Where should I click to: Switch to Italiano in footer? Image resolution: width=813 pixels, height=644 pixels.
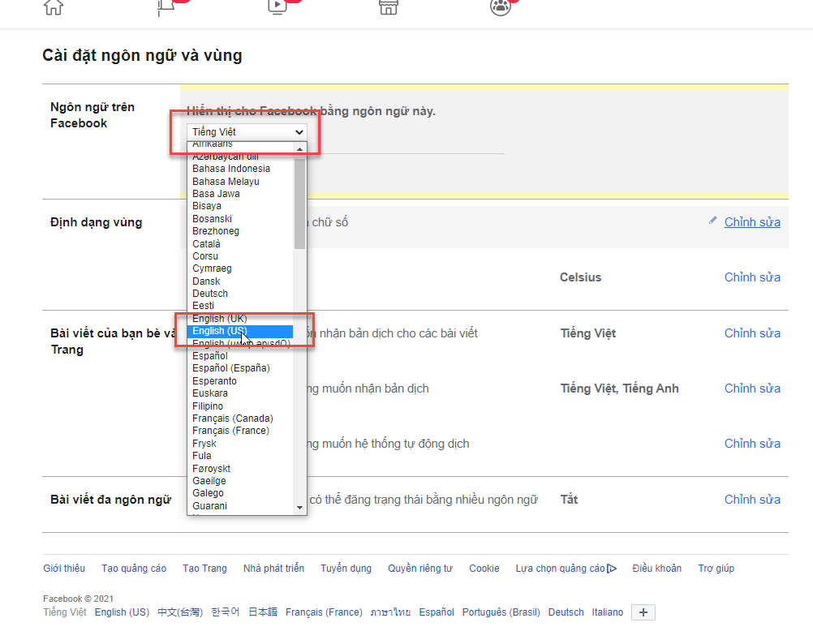pyautogui.click(x=608, y=612)
